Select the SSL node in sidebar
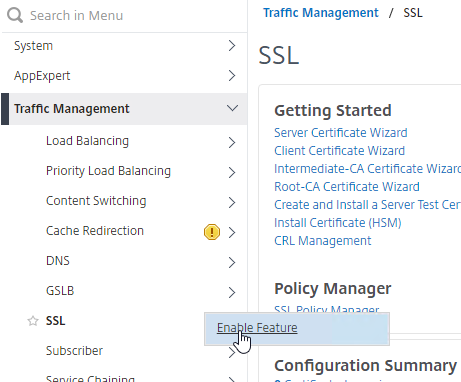 point(55,321)
